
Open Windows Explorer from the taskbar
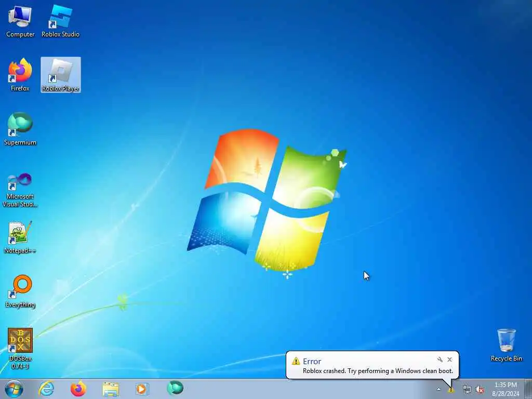(x=111, y=389)
